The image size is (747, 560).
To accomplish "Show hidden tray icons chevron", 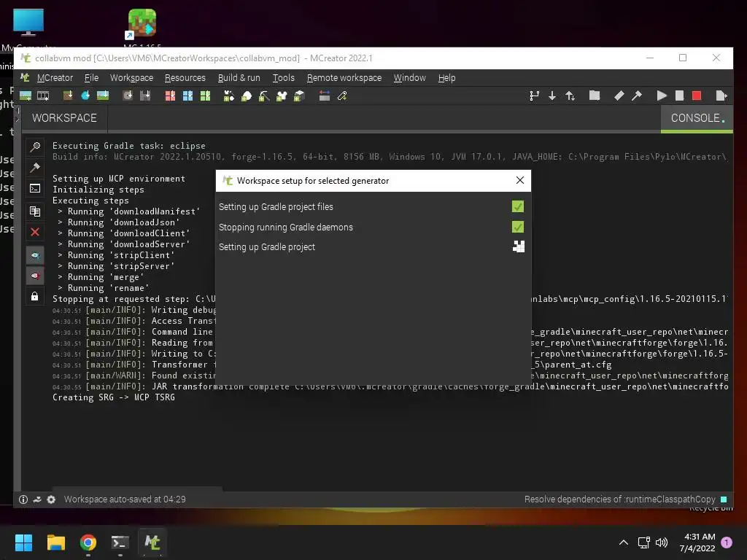I will (623, 542).
